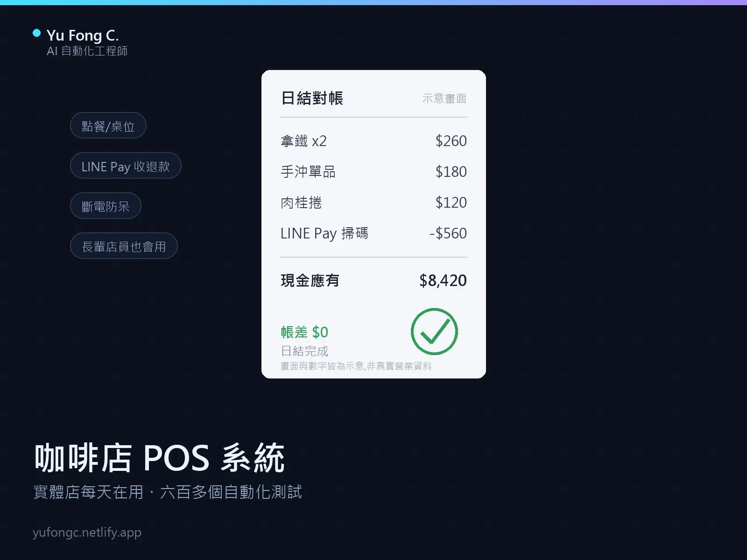Click the 長輩店員也會用 pill tag
747x560 pixels.
(x=124, y=246)
